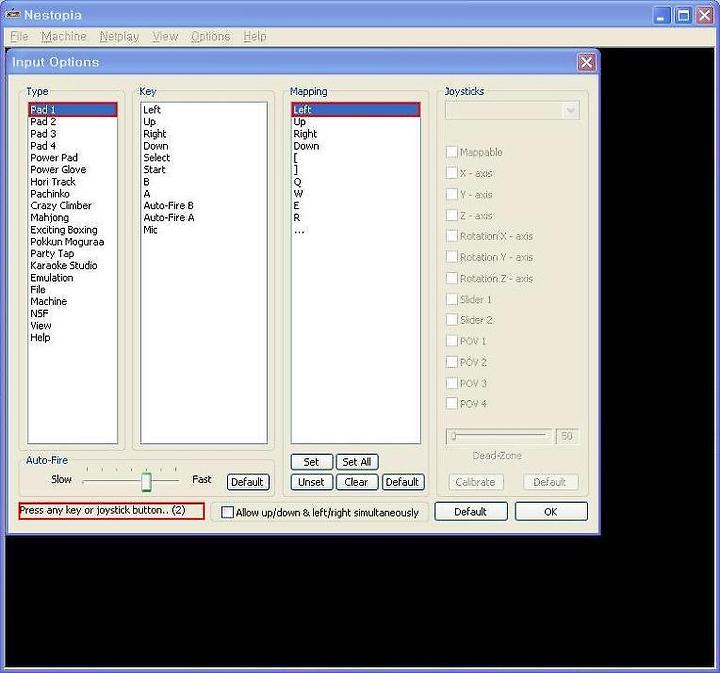The image size is (720, 673).
Task: Click the Unset button
Action: (311, 482)
